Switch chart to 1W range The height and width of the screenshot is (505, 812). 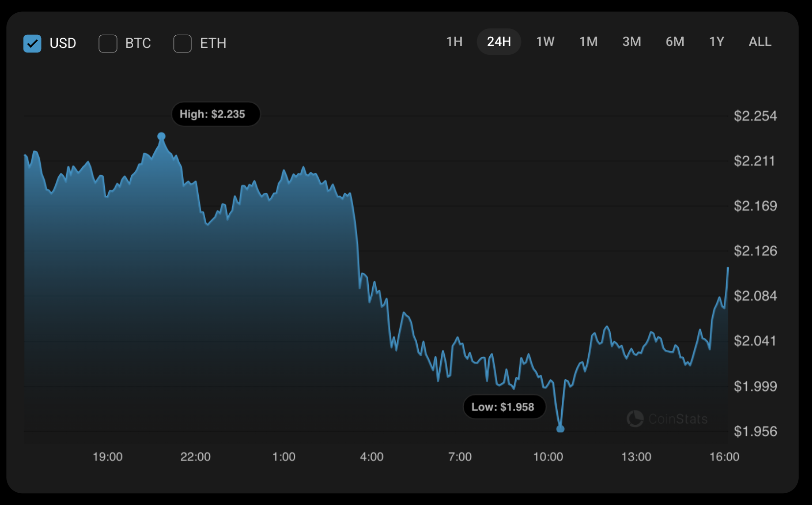point(545,42)
